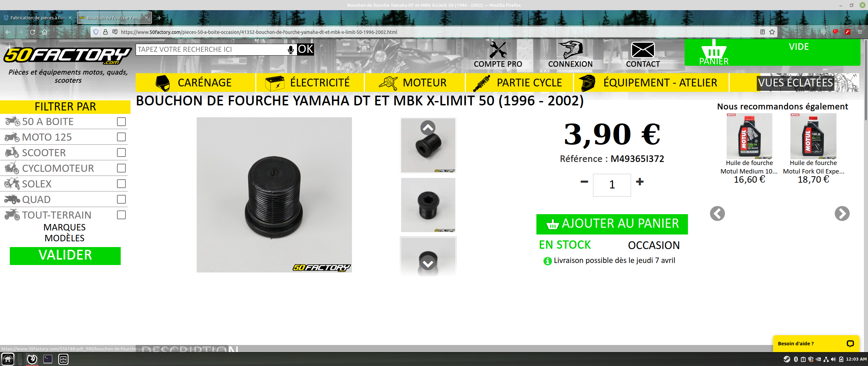Image resolution: width=868 pixels, height=366 pixels.
Task: Go to previous recommended products arrow
Action: pyautogui.click(x=717, y=213)
